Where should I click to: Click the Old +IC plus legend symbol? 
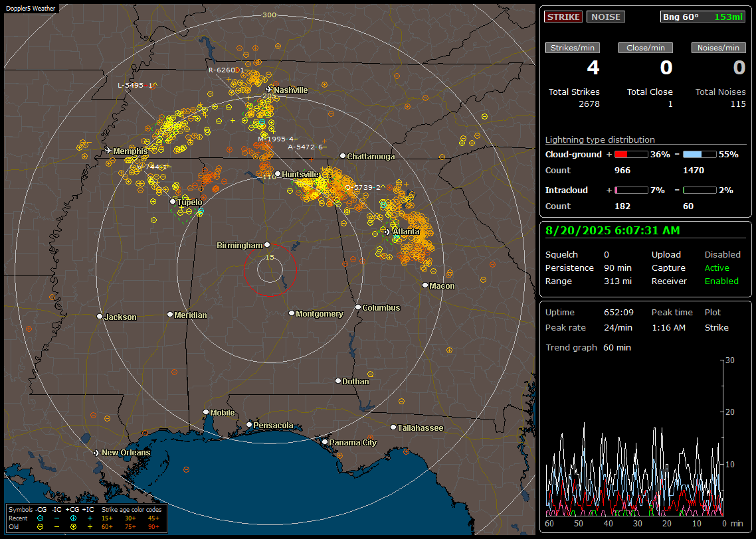90,527
